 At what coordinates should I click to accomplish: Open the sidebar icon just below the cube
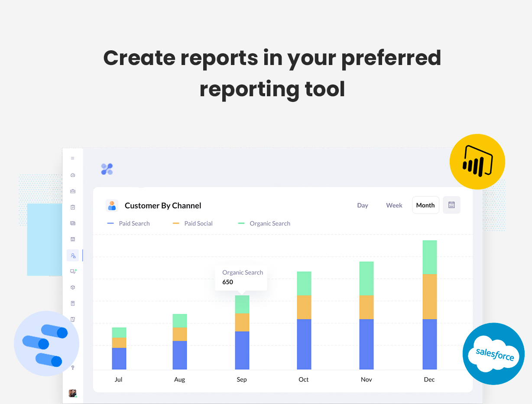pos(73,303)
